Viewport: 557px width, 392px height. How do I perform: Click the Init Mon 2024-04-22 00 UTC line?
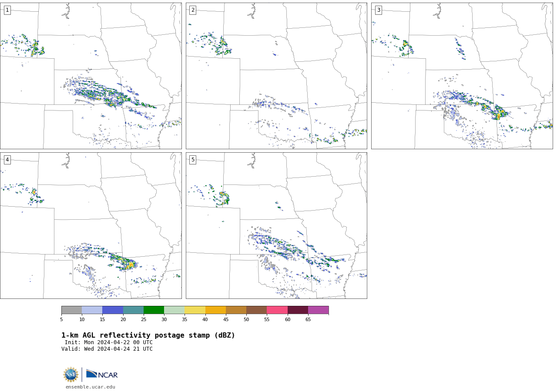point(109,342)
